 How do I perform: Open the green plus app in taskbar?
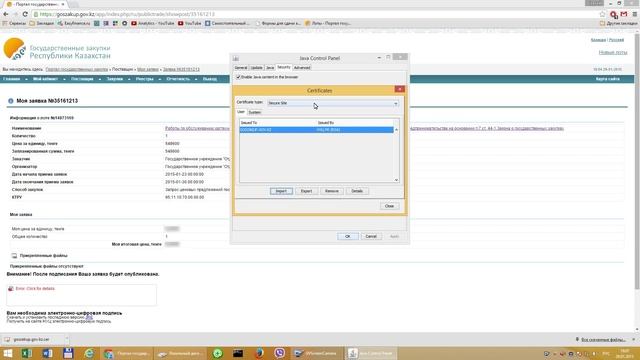tap(218, 353)
